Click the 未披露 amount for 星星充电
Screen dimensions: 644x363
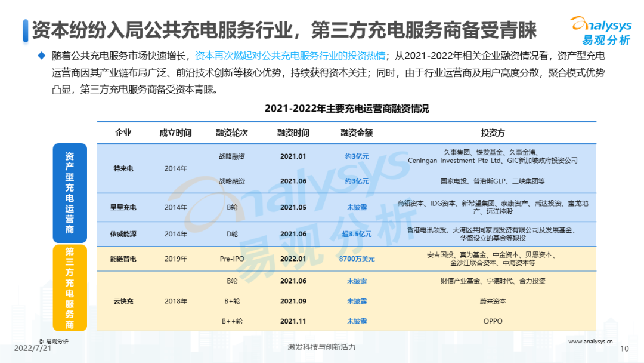pos(357,207)
